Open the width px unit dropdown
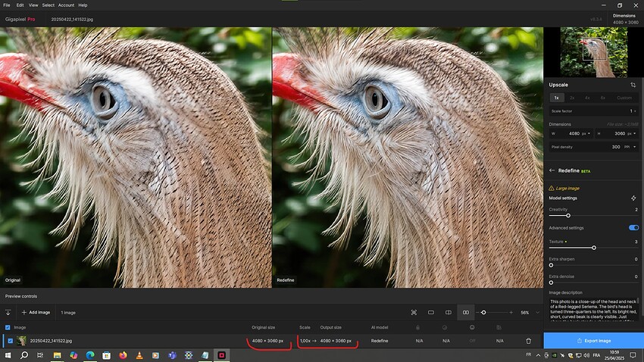This screenshot has height=362, width=644. (x=586, y=133)
